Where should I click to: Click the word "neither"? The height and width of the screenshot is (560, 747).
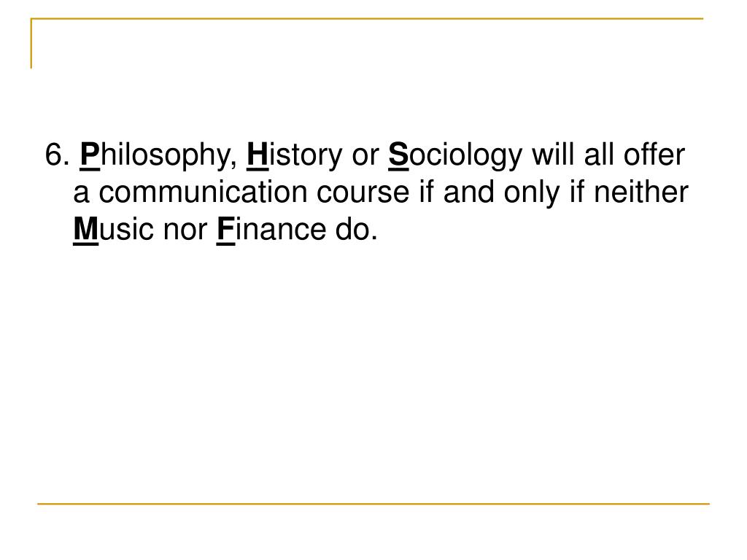(x=640, y=193)
